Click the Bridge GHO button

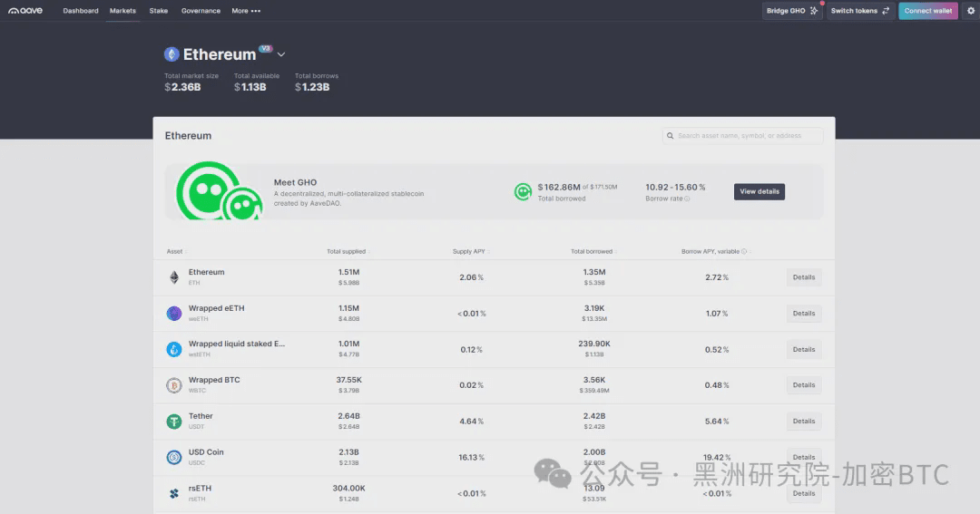(792, 11)
